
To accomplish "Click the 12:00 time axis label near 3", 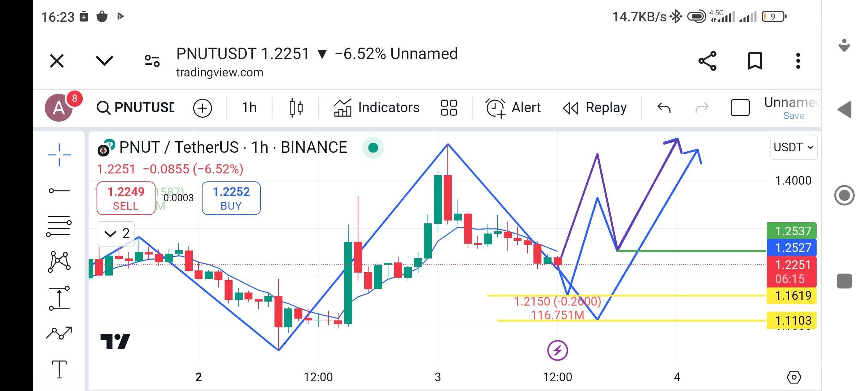I will pos(557,377).
